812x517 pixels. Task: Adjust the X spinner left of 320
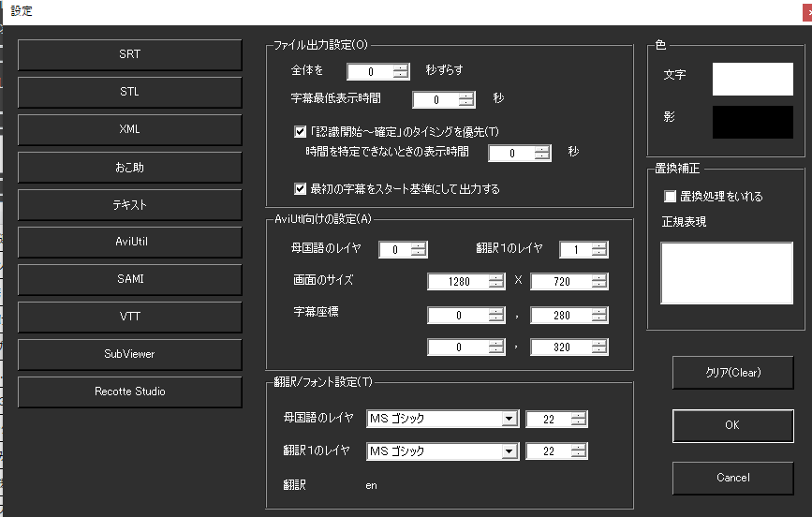click(496, 347)
